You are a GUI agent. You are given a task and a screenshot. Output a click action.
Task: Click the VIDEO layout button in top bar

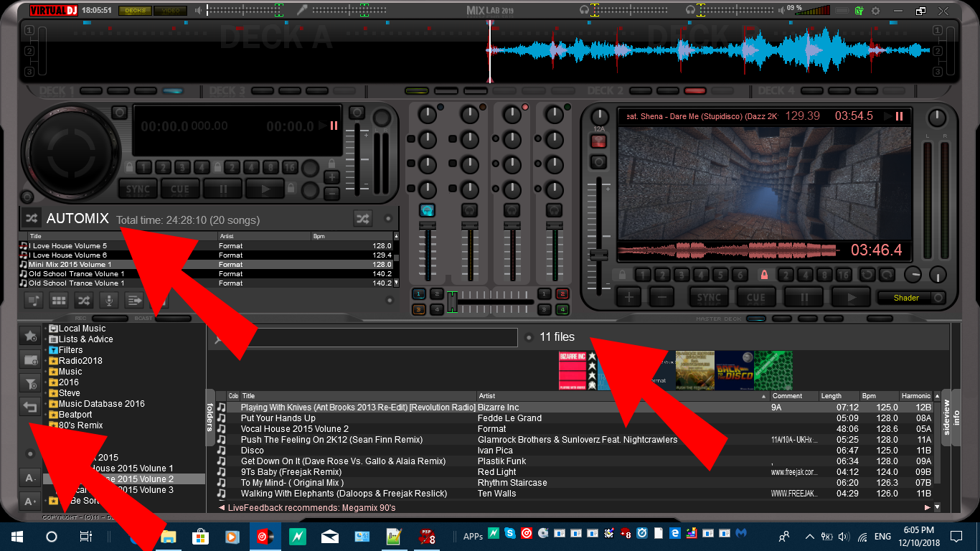[x=171, y=11]
